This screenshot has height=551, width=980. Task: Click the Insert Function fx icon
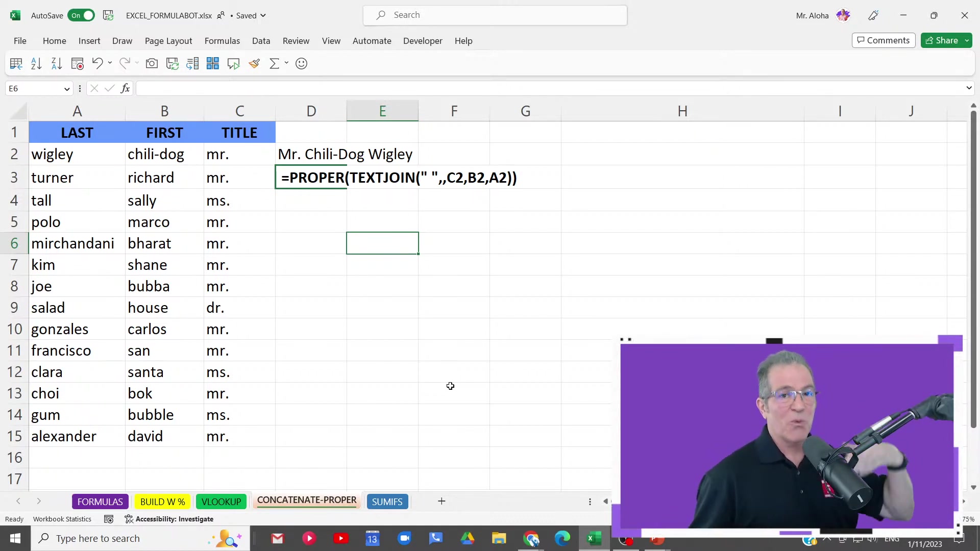coord(126,88)
